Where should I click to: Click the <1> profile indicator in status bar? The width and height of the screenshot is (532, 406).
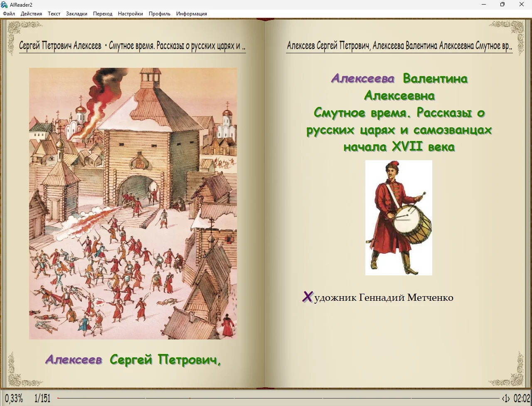coord(505,399)
